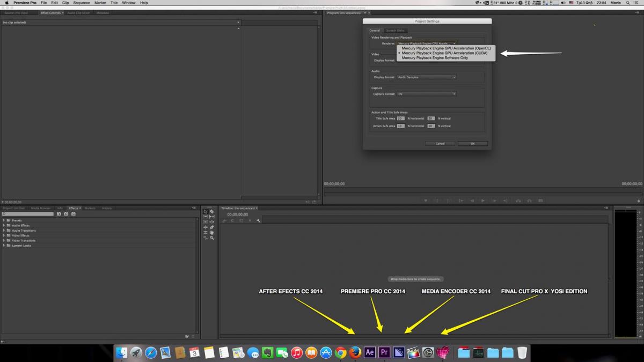Open the Marker menu

pos(100,3)
